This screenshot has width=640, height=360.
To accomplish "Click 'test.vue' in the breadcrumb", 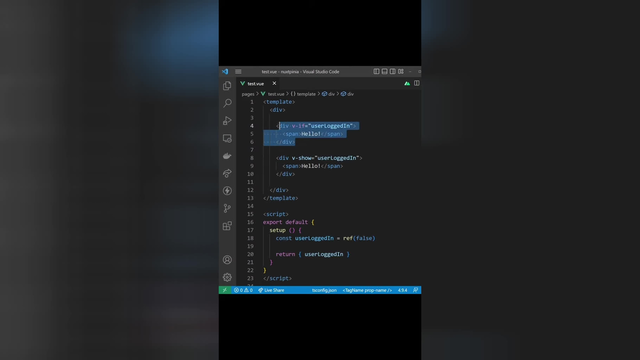I will point(276,94).
